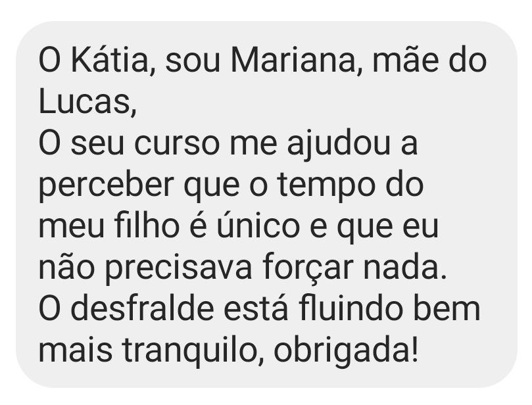The image size is (532, 405).
Task: Tap the word "filho" in the message
Action: [147, 226]
